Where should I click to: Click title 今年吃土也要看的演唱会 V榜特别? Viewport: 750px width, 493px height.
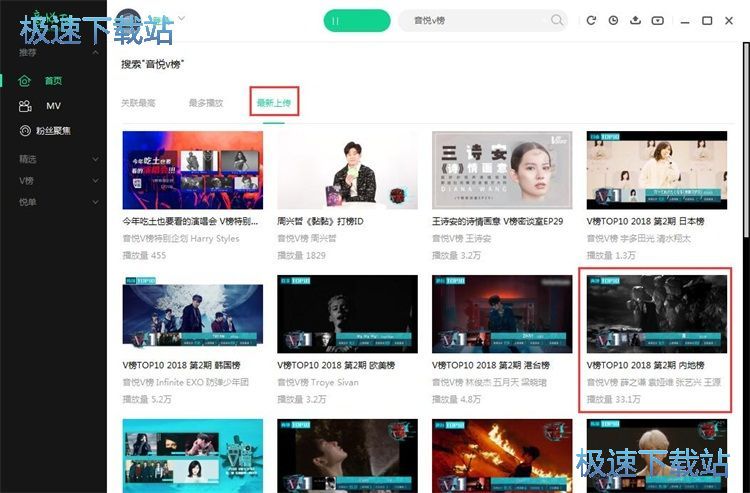[190, 221]
